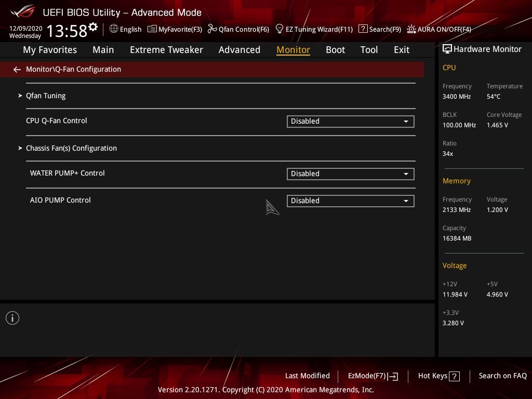
Task: Click the Search question-mark icon
Action: point(363,29)
